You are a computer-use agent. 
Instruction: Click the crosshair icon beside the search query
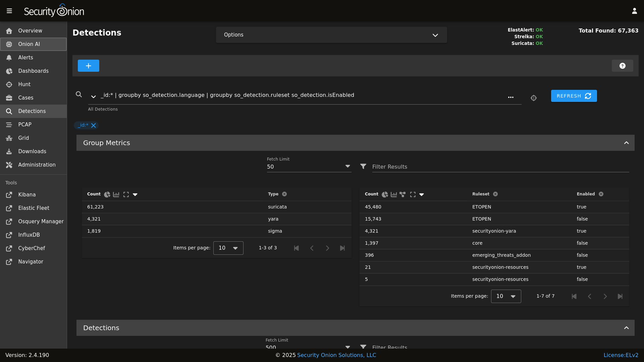534,98
